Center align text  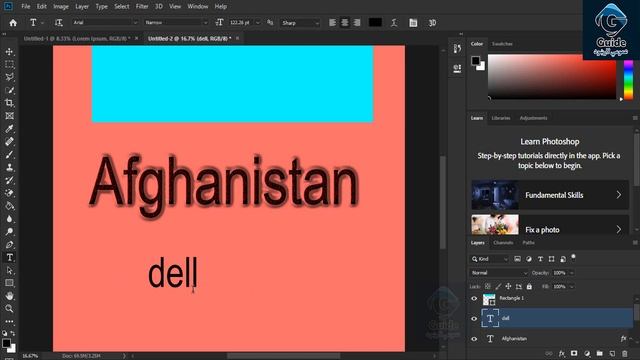[345, 23]
